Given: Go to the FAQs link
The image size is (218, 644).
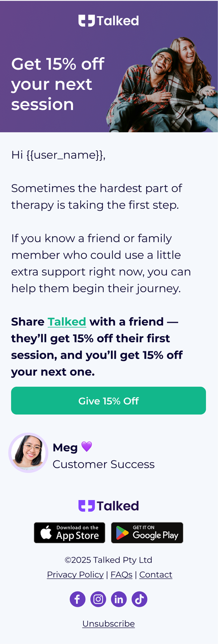Looking at the screenshot, I should 121,575.
